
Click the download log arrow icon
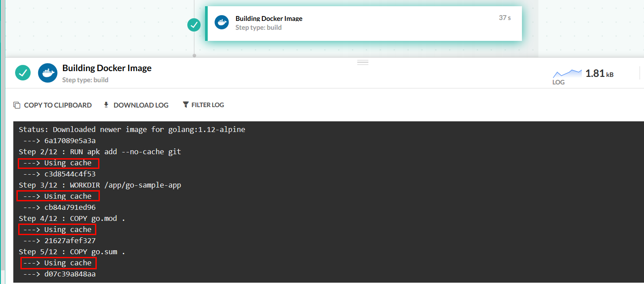(106, 105)
